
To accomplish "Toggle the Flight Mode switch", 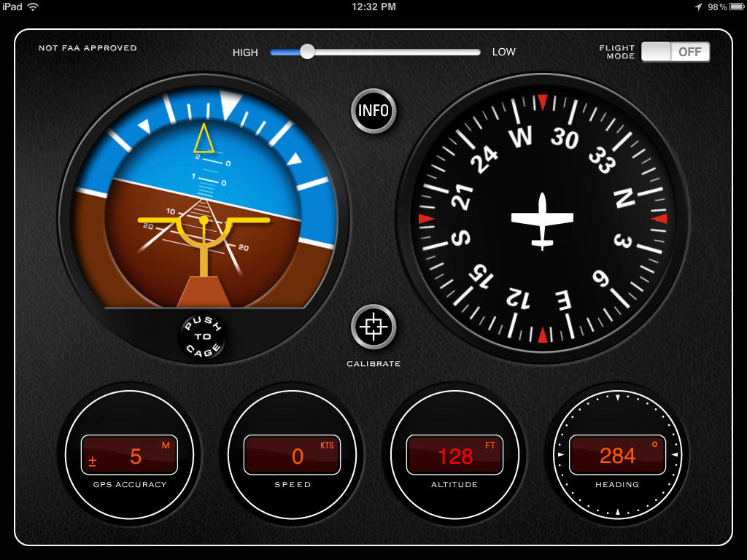I will [x=675, y=52].
